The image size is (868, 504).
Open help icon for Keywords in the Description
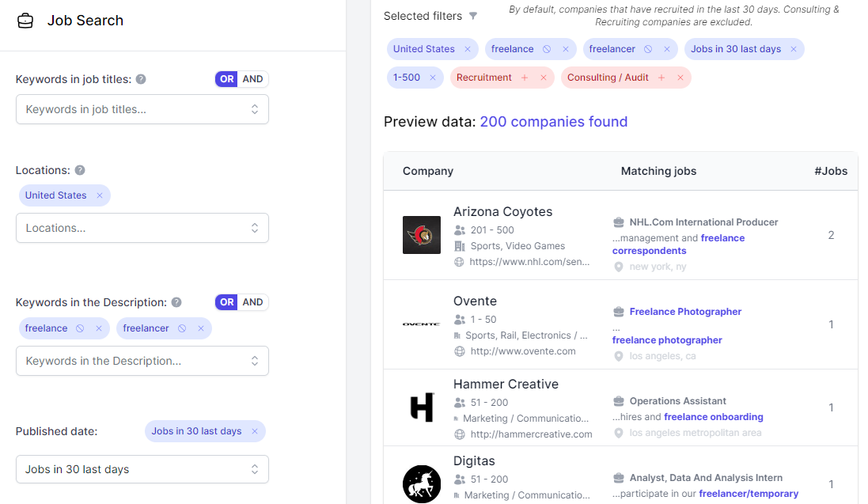(176, 302)
